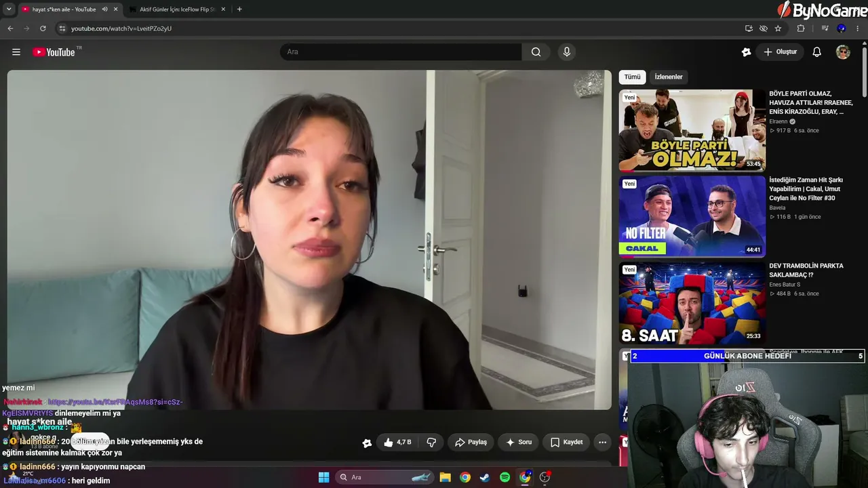Dislike the video with thumbs-down
Image resolution: width=868 pixels, height=488 pixels.
pyautogui.click(x=431, y=443)
